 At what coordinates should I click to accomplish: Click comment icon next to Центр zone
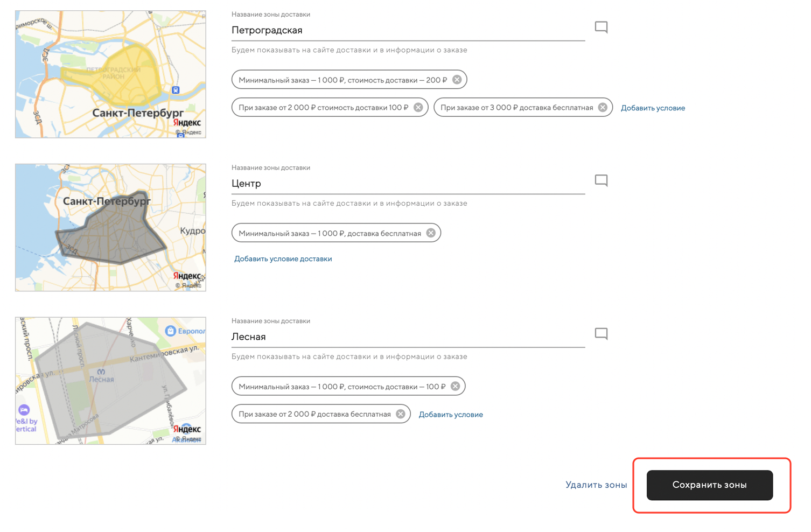(x=601, y=180)
